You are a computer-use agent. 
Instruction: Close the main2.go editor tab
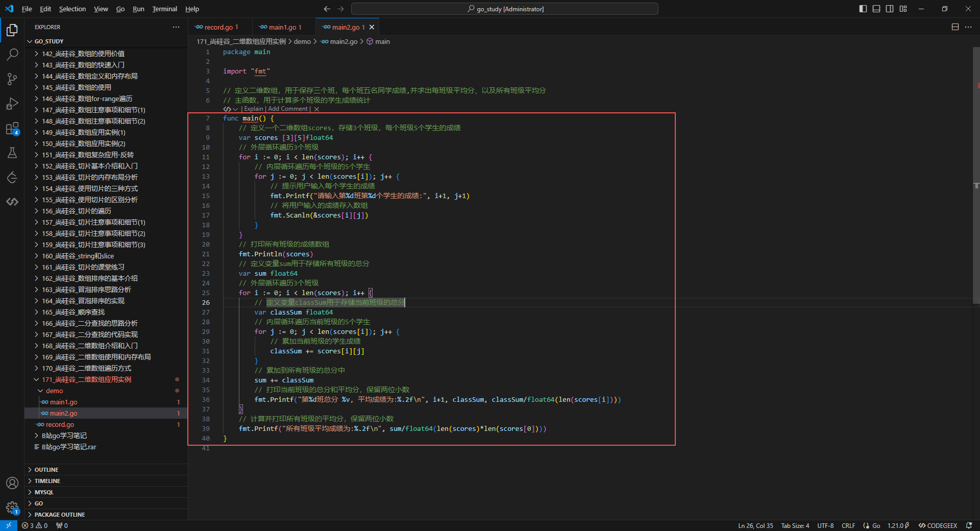tap(372, 27)
